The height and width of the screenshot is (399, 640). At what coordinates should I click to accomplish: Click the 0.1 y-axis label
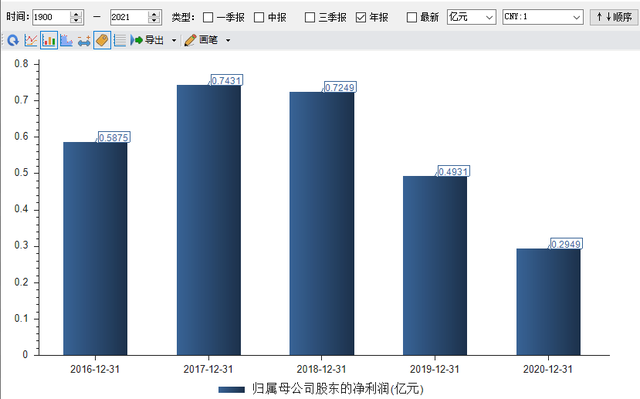21,318
